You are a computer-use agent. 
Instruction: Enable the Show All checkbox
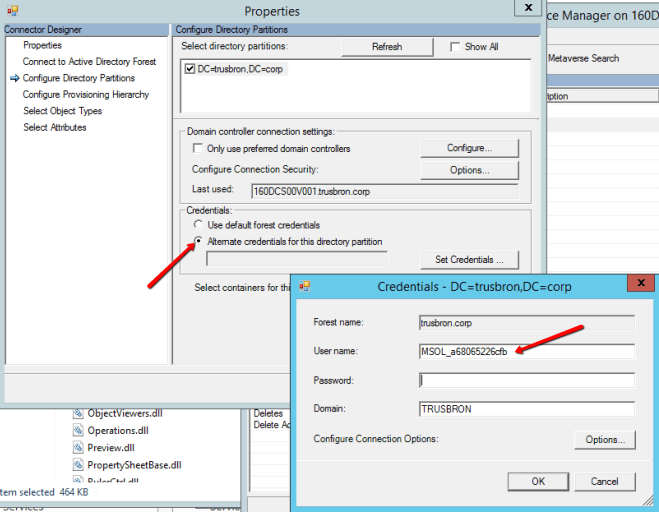(456, 47)
